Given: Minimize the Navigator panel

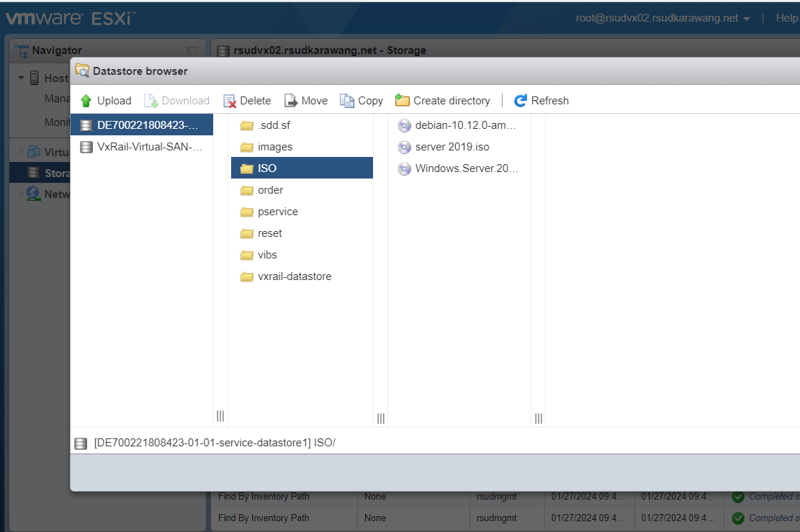Looking at the screenshot, I should click(x=192, y=51).
